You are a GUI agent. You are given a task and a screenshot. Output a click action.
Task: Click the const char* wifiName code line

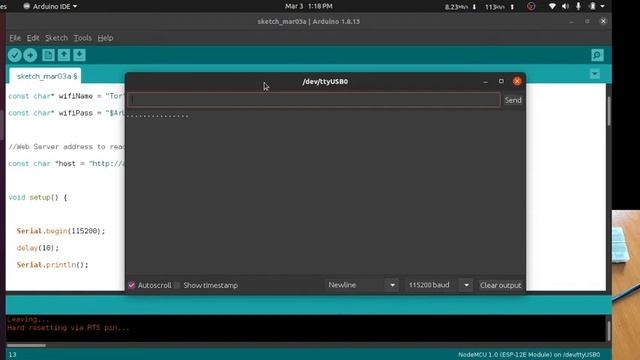pos(66,96)
